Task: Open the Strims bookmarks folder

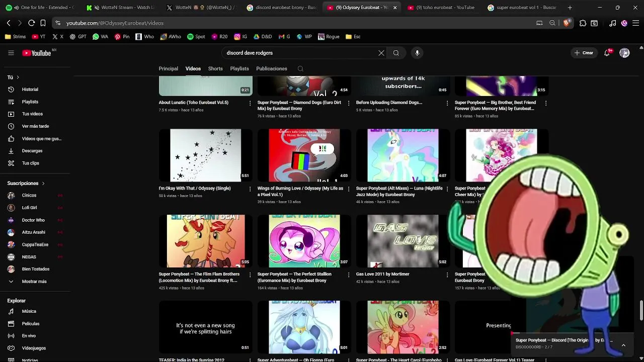Action: tap(15, 37)
